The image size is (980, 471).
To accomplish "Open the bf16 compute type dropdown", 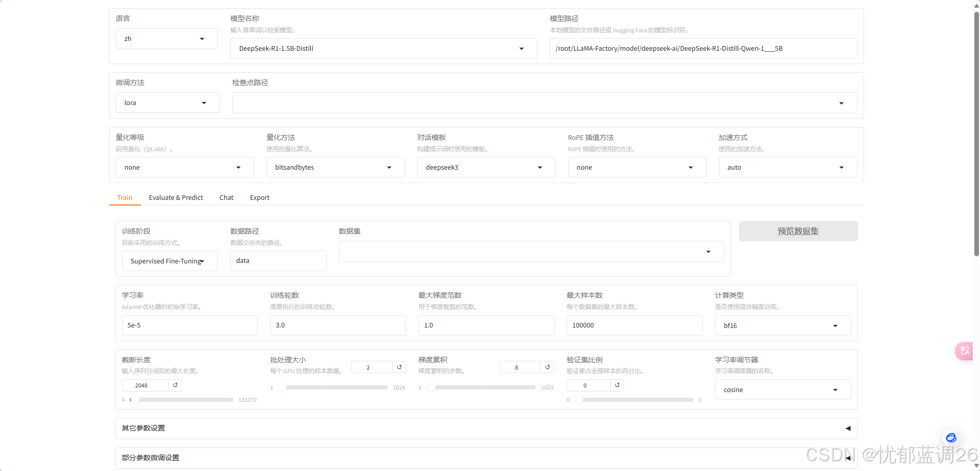I will tap(783, 325).
